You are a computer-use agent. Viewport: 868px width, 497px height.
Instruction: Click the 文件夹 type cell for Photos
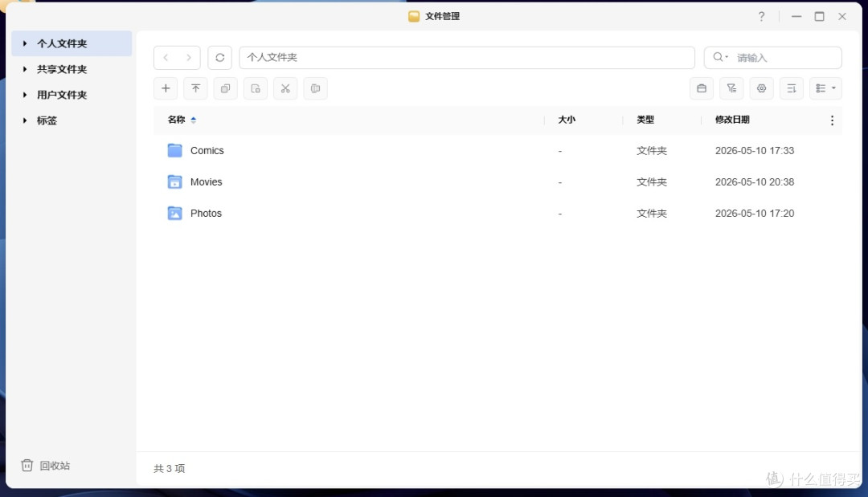pos(652,214)
